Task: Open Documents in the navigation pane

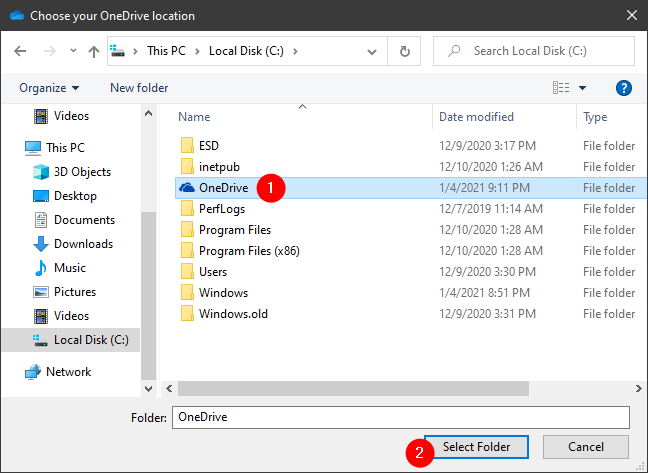Action: (x=84, y=220)
